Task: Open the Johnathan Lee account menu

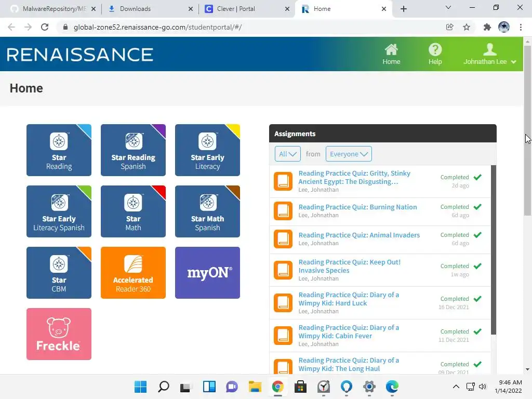Action: (x=489, y=54)
